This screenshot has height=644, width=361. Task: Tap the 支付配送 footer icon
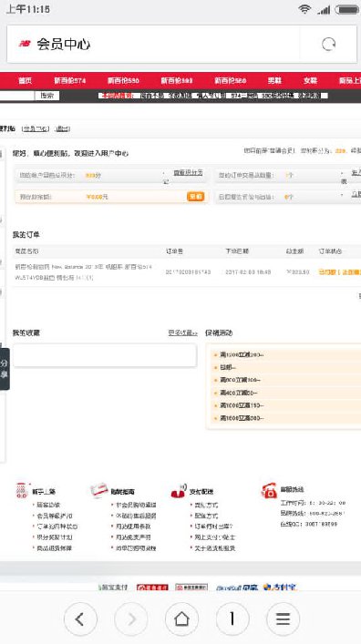click(x=179, y=491)
